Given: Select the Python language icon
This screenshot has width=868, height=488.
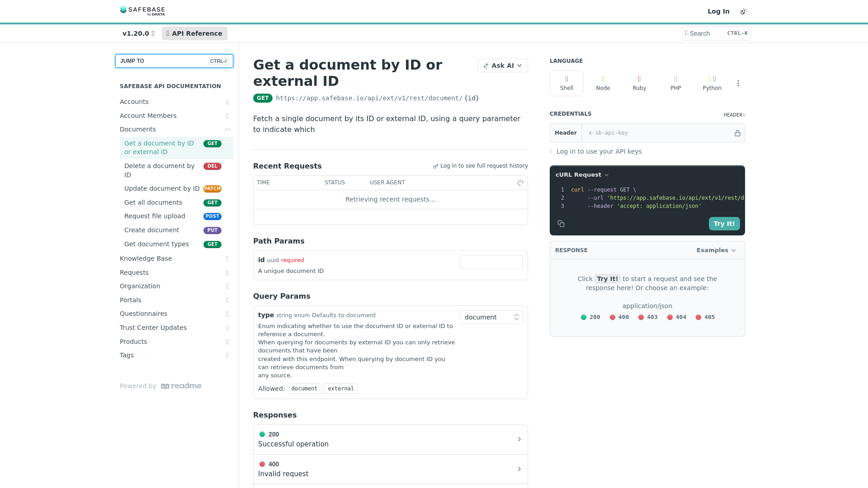Looking at the screenshot, I should [712, 83].
